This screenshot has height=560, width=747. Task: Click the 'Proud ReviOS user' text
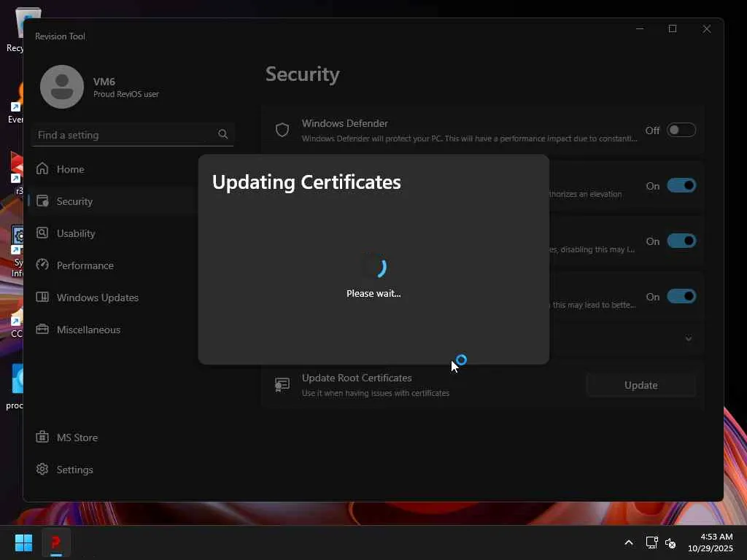pos(126,94)
